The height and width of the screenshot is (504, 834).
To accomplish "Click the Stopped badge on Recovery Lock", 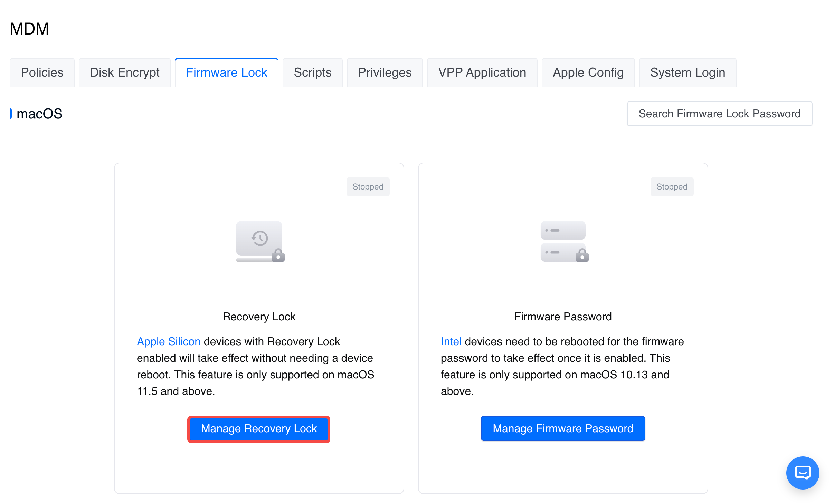I will click(368, 187).
